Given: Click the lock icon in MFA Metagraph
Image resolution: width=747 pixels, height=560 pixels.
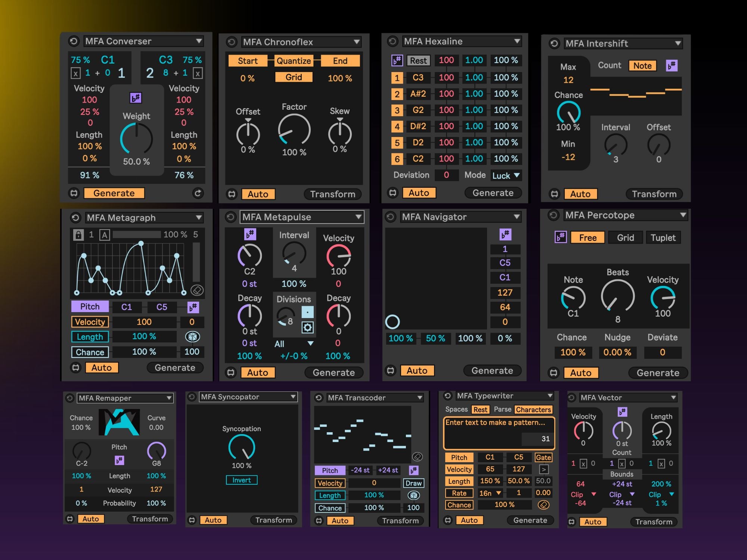Looking at the screenshot, I should [x=78, y=234].
